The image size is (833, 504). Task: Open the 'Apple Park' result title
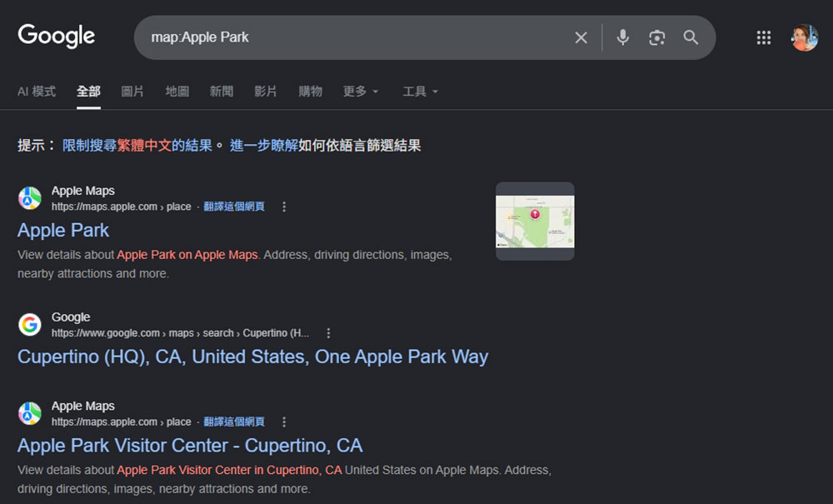[63, 231]
